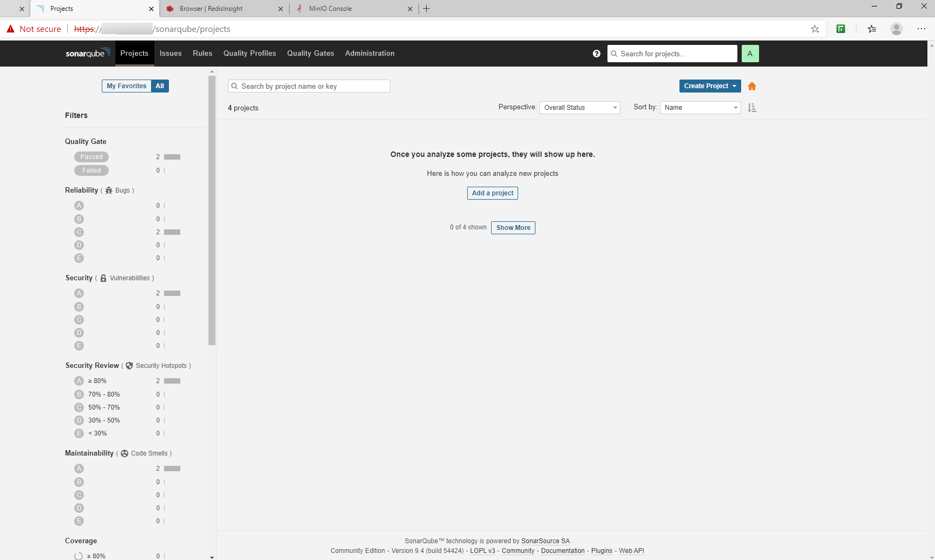This screenshot has height=560, width=935.
Task: Filter Security by rating D
Action: [x=79, y=333]
